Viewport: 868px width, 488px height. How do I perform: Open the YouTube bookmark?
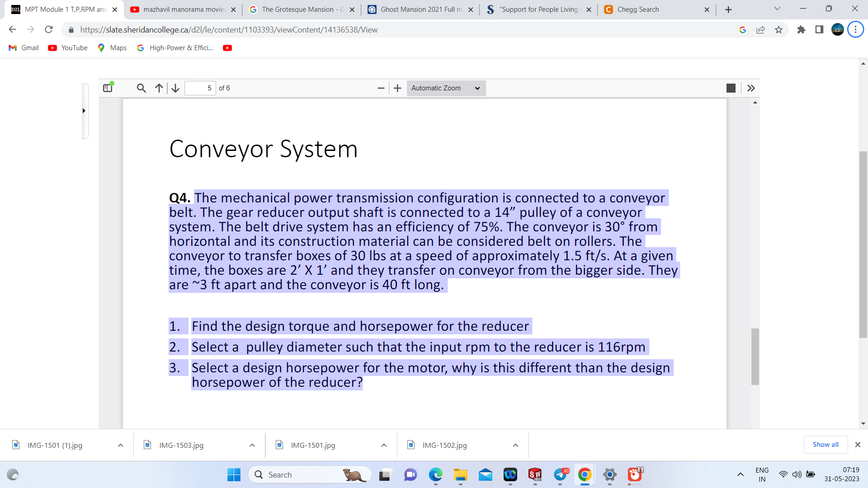[68, 48]
